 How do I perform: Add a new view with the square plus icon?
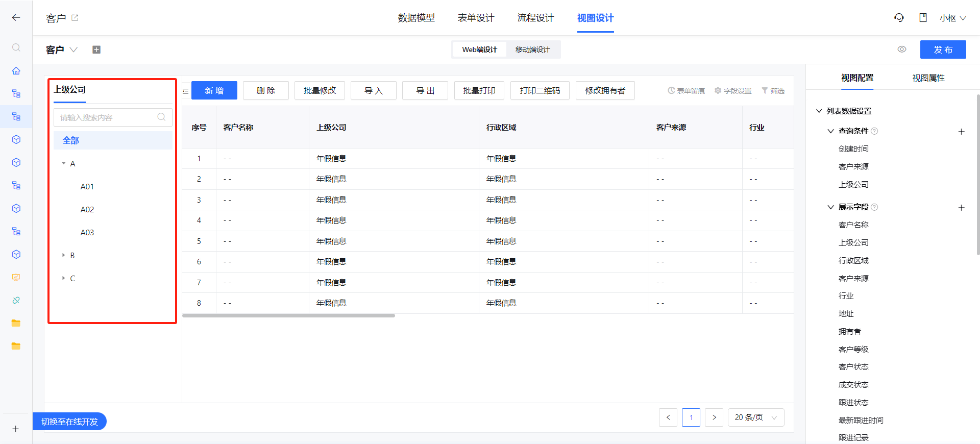[96, 50]
